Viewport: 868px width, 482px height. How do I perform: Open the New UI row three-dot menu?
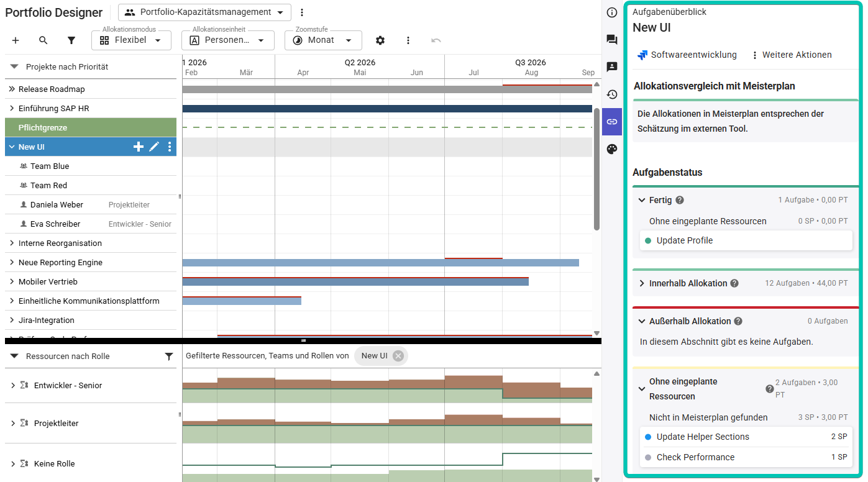pos(170,147)
